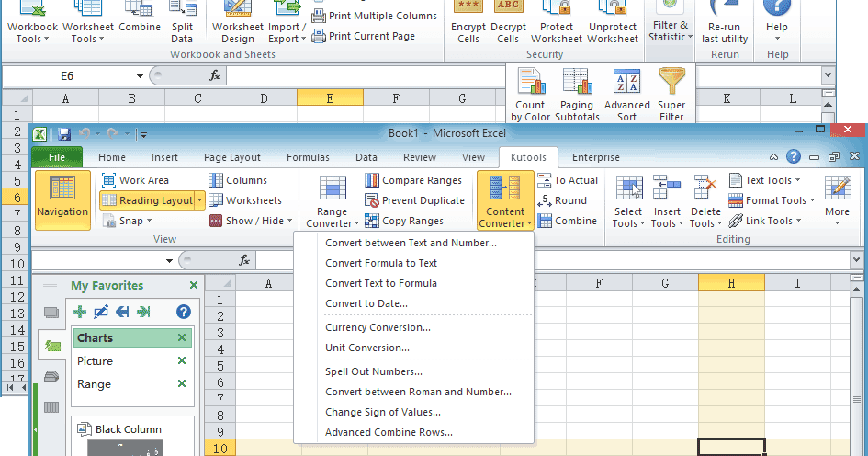Click Protect Worksheet in background window
Screen dimensions: 868x456
[x=556, y=22]
